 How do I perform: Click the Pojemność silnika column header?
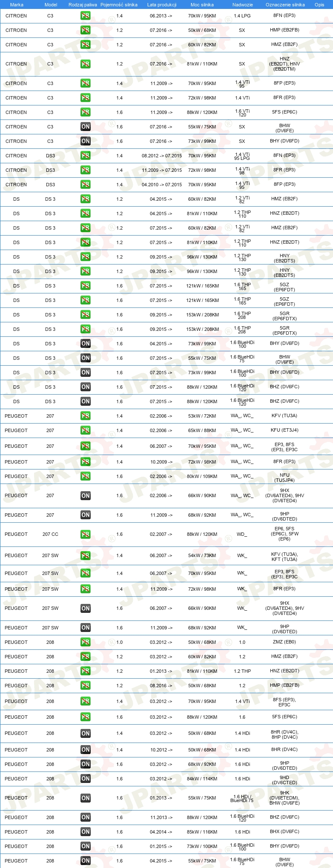point(119,5)
